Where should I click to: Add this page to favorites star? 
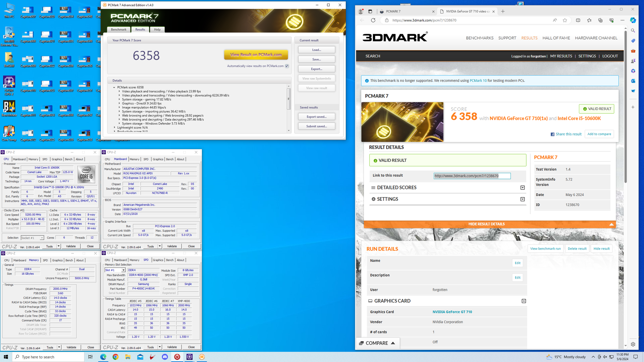point(565,20)
